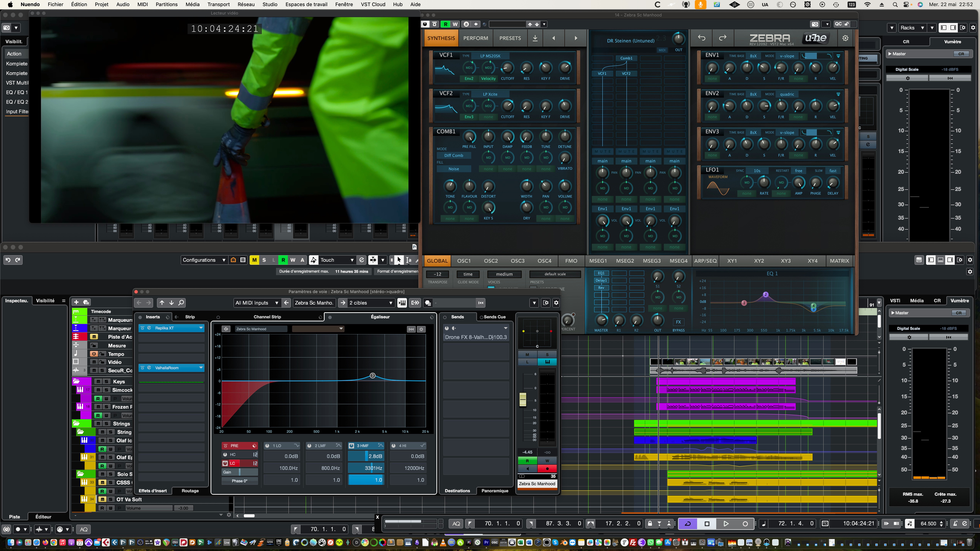
Task: Expand the Replika XT insert menu
Action: 201,328
